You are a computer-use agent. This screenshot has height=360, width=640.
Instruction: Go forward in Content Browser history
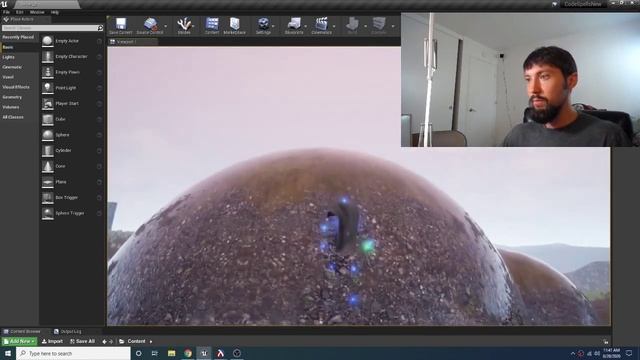pos(111,342)
